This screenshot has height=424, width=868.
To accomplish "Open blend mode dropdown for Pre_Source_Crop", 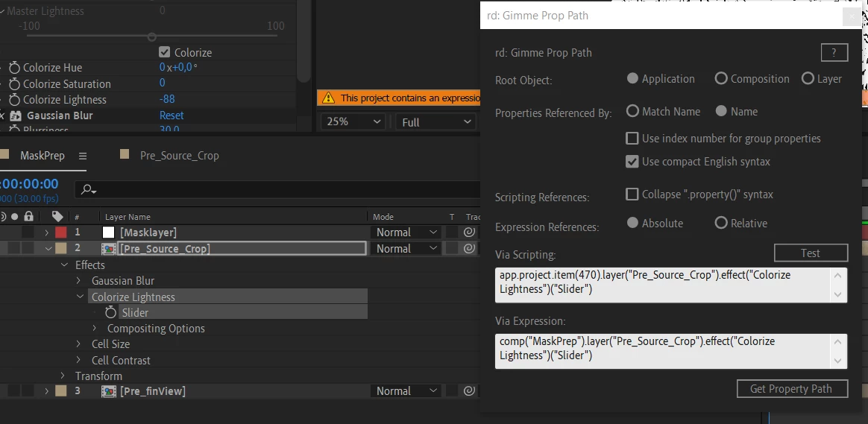I will coord(405,249).
